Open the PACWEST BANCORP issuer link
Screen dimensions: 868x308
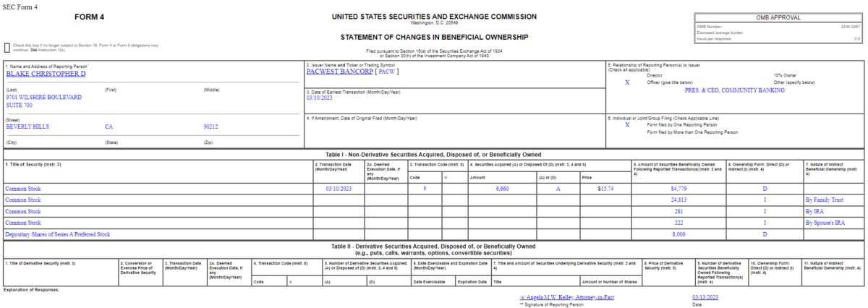[339, 72]
